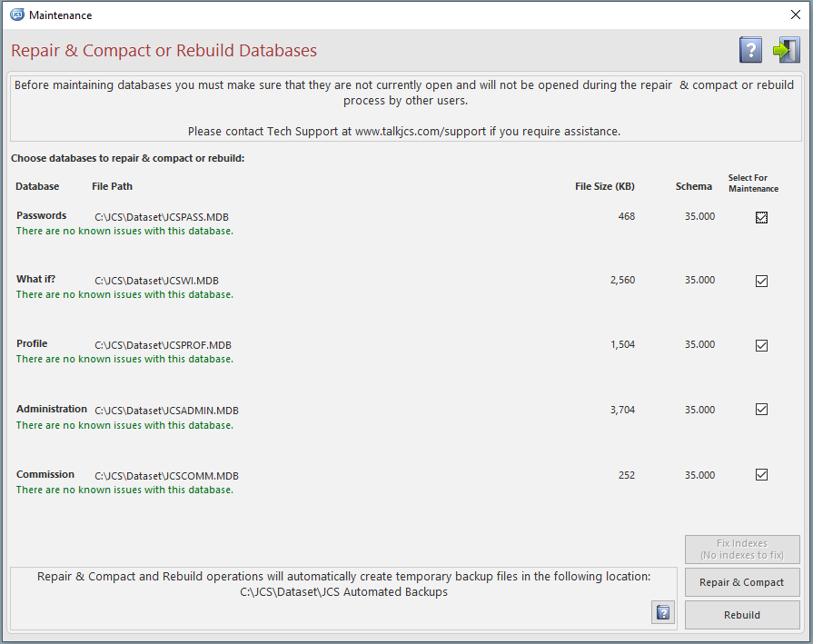Click the JCS app icon in title bar
Viewport: 813px width, 644px height.
pyautogui.click(x=17, y=15)
